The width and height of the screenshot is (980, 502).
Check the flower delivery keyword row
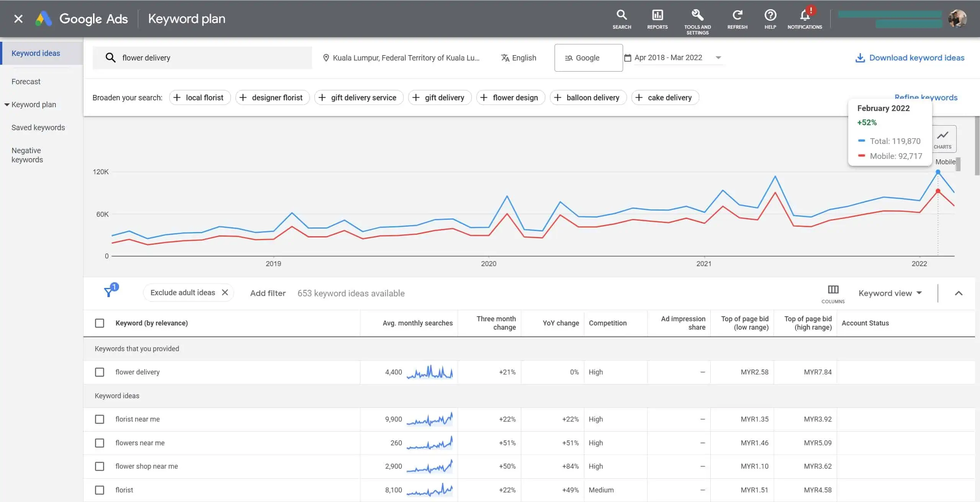click(100, 372)
